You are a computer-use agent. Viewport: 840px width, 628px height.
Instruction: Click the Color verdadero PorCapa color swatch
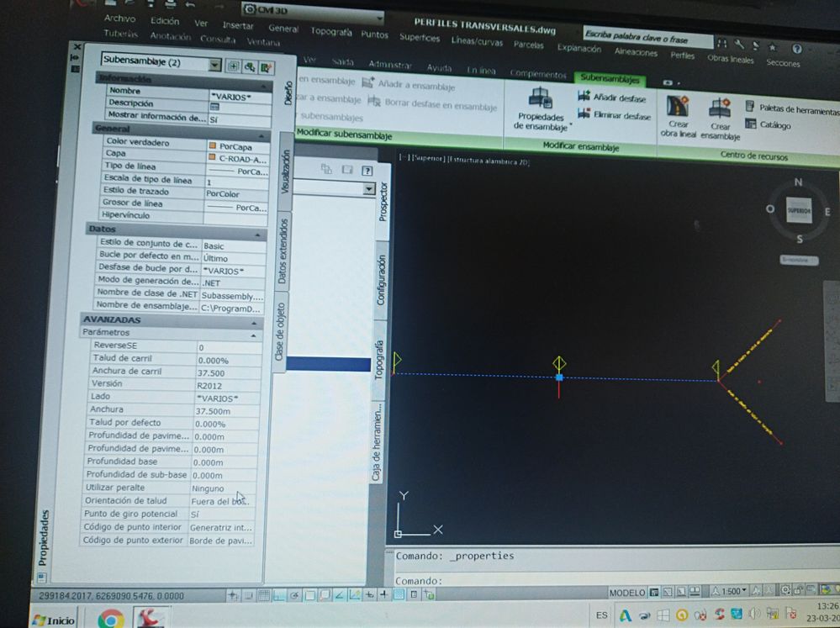tap(212, 145)
